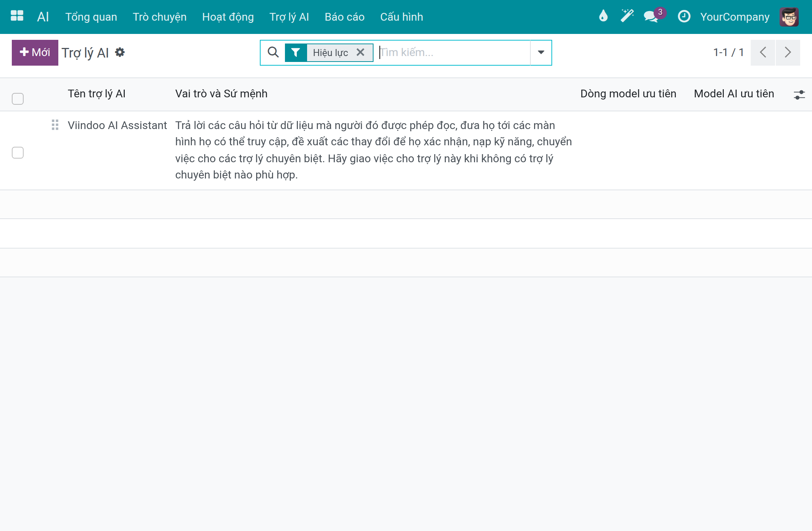The height and width of the screenshot is (531, 812).
Task: Switch company via YourCompany
Action: coord(735,17)
